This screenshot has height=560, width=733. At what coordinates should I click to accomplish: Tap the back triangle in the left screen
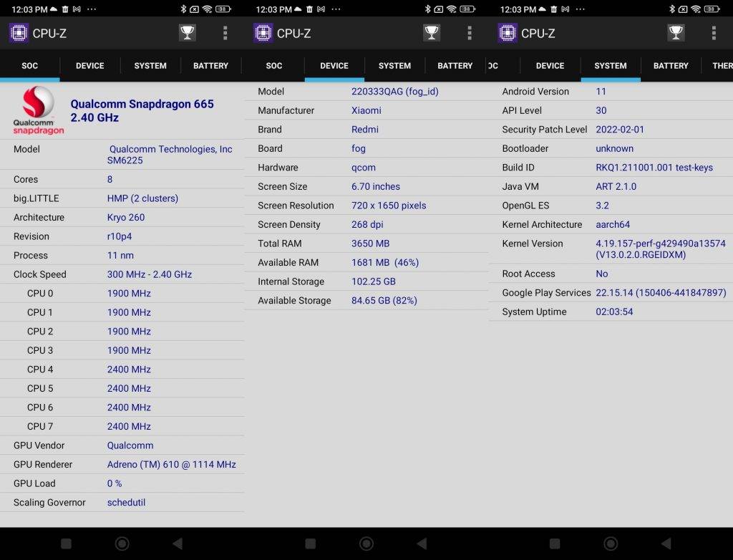[178, 544]
